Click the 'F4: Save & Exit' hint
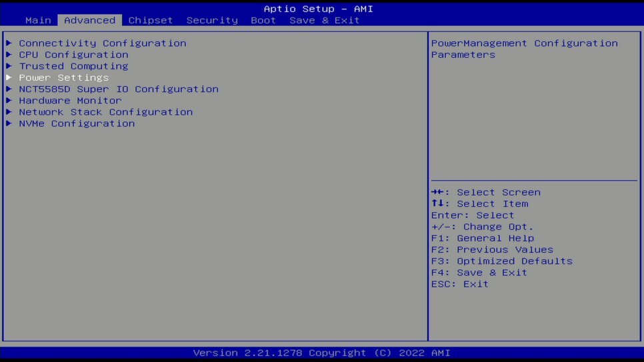 [479, 273]
